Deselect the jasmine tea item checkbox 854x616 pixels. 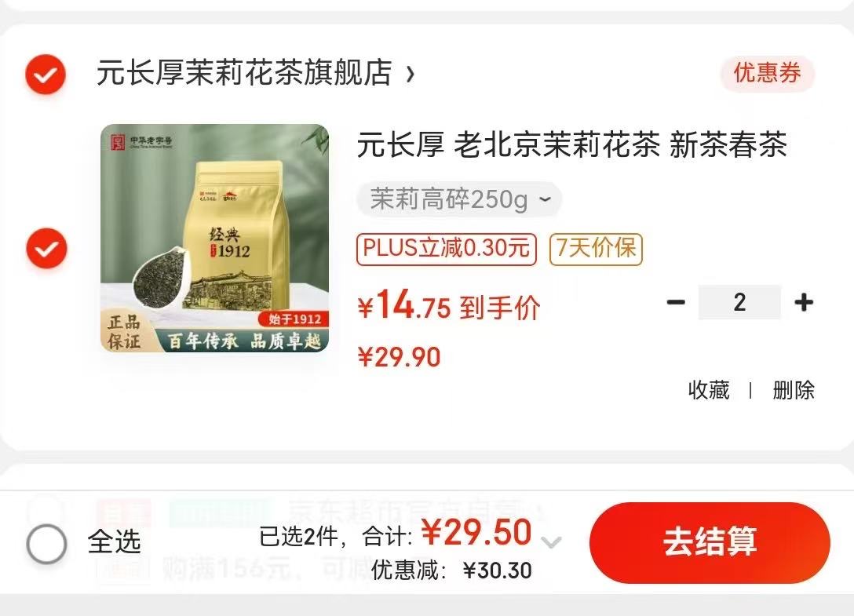click(x=46, y=248)
